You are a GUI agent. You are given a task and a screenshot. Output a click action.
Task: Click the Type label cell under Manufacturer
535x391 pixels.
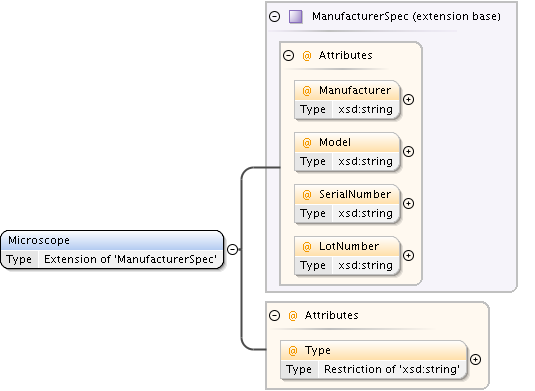(313, 110)
